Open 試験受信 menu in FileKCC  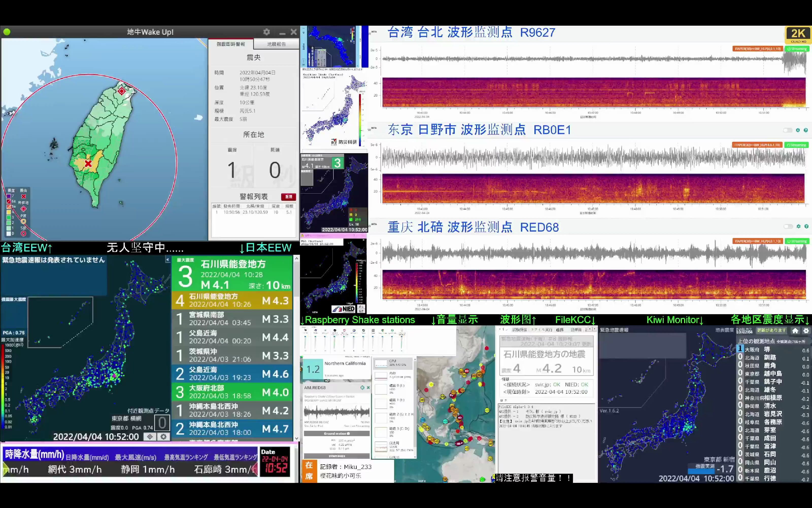click(x=519, y=330)
